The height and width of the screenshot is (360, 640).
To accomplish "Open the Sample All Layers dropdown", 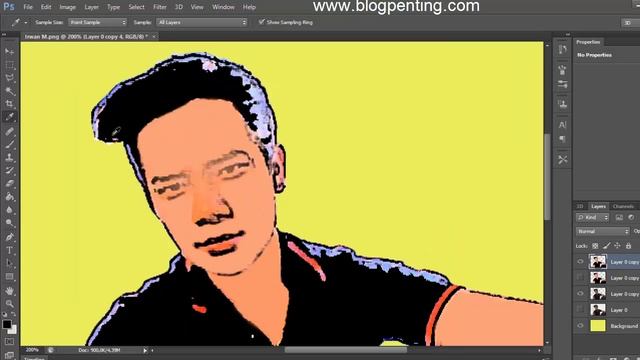I will [202, 22].
